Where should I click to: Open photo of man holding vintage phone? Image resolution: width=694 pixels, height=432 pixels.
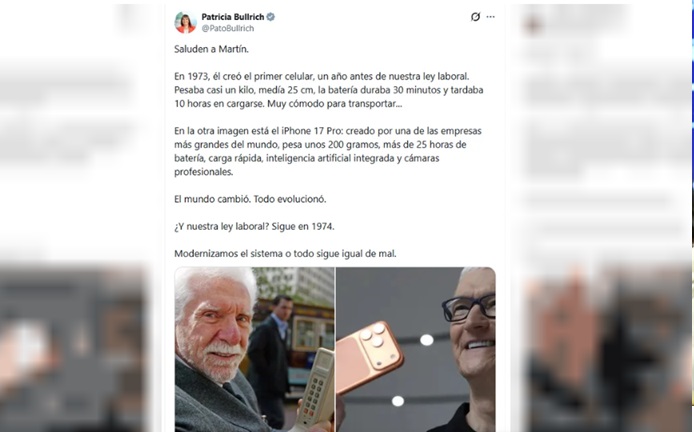254,349
